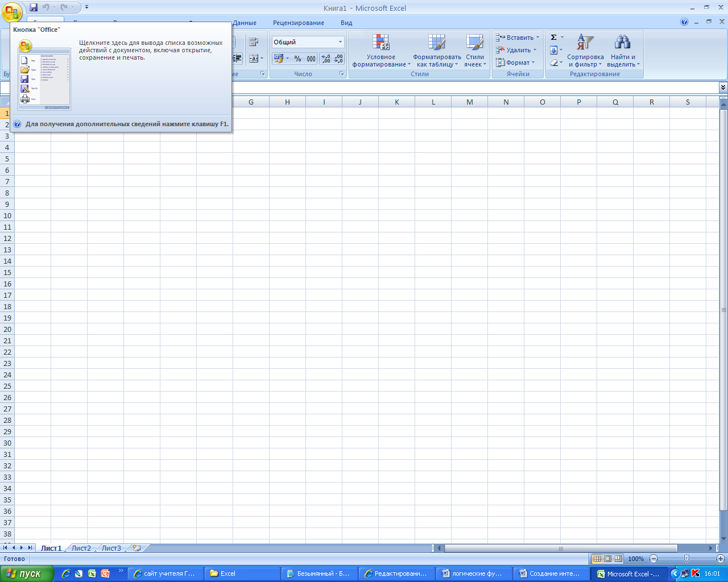Viewport: 728px width, 582px height.
Task: Open the Данные ribbon tab
Action: (245, 23)
